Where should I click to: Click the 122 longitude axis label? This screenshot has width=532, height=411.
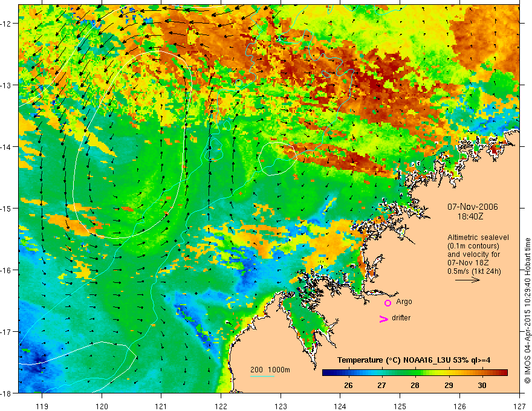point(221,407)
